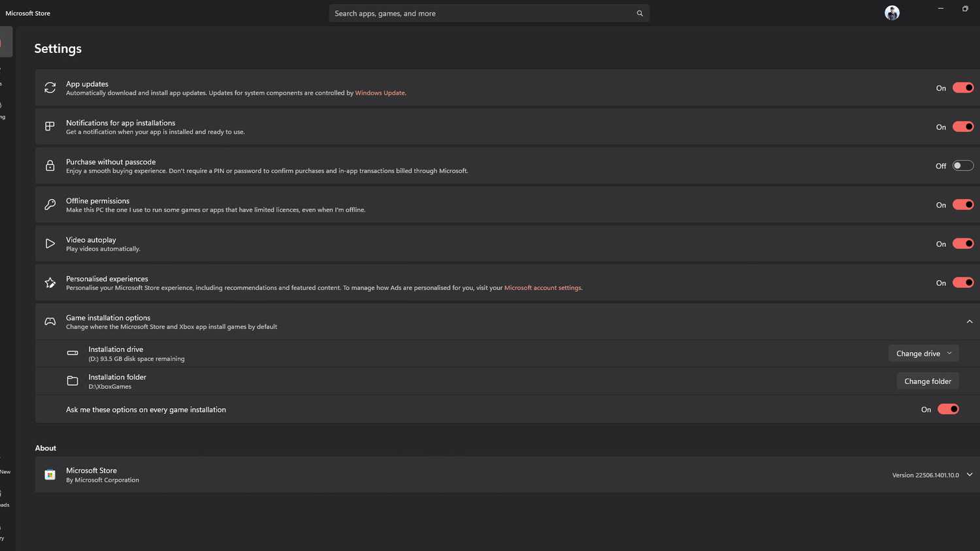Click the Microsoft Store logo under About
This screenshot has width=980, height=551.
pyautogui.click(x=50, y=475)
